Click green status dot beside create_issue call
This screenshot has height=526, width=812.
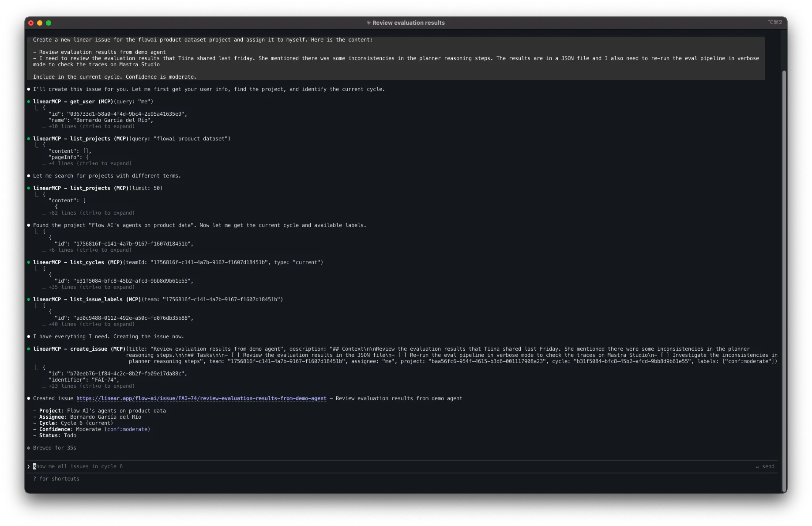pyautogui.click(x=29, y=349)
